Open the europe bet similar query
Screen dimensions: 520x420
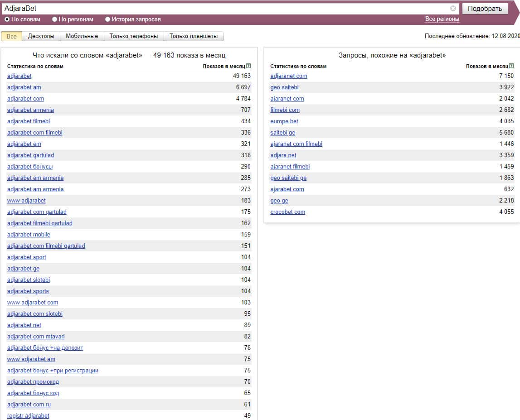tap(284, 121)
